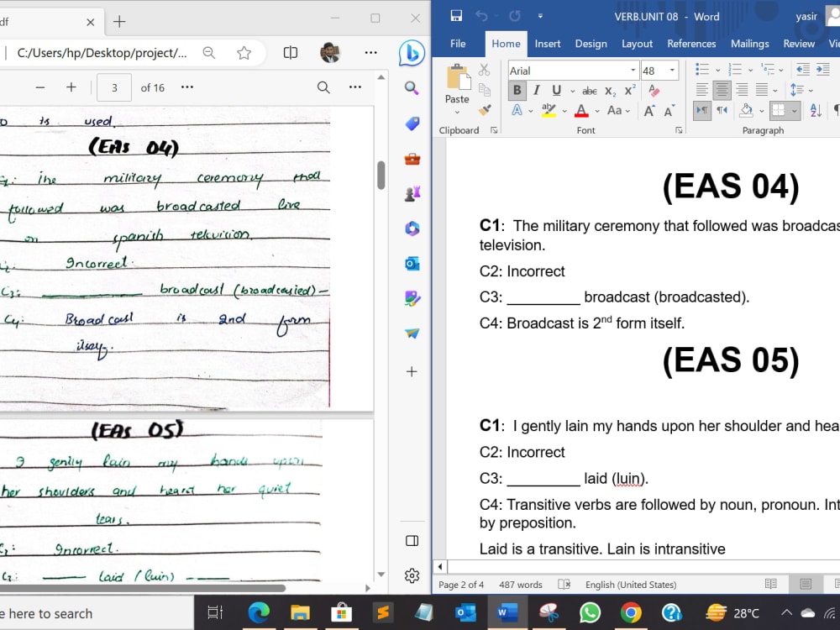Viewport: 840px width, 630px height.
Task: Toggle bold formatting in the Font group
Action: click(517, 91)
